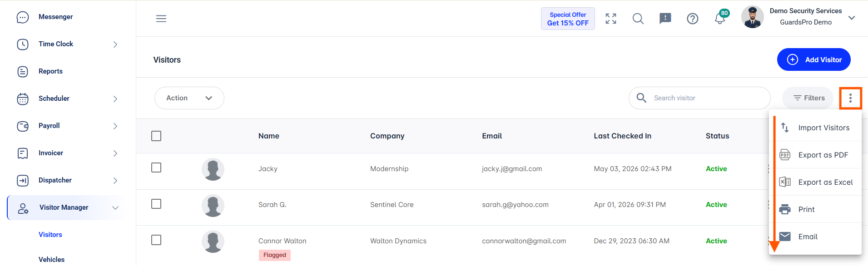Toggle the hamburger menu icon
Image resolution: width=868 pixels, height=266 pixels.
click(x=161, y=19)
